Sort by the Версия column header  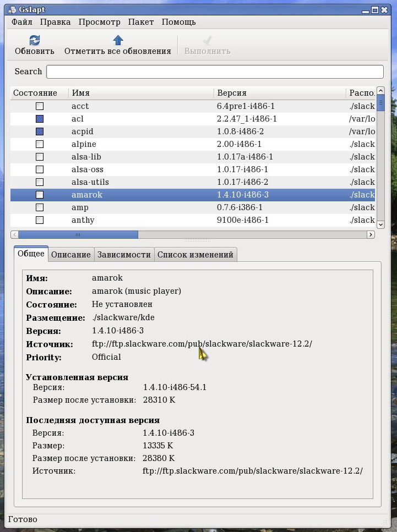(280, 93)
